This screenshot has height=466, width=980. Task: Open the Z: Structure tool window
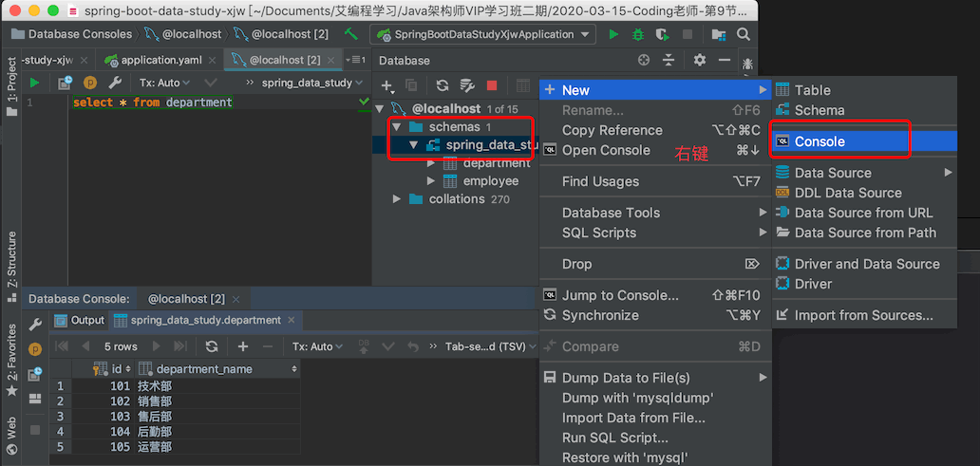(x=11, y=266)
